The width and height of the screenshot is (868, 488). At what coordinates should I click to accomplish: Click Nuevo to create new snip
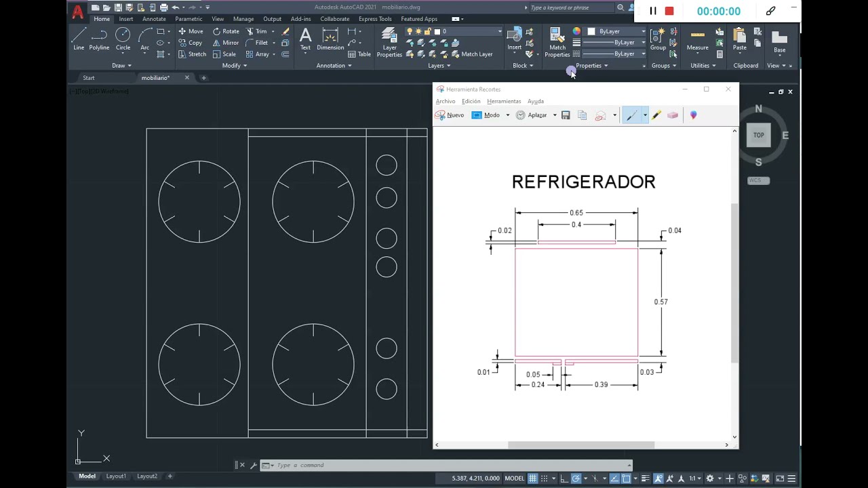[450, 115]
